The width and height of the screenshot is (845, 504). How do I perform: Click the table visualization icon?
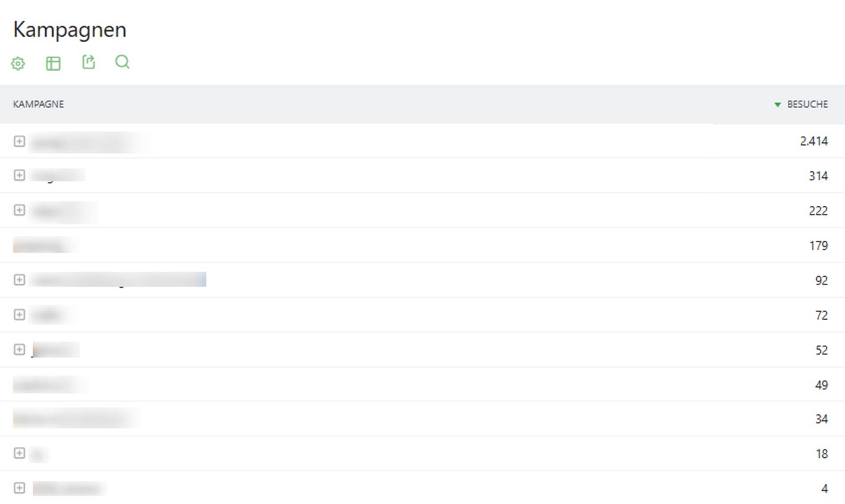coord(53,64)
